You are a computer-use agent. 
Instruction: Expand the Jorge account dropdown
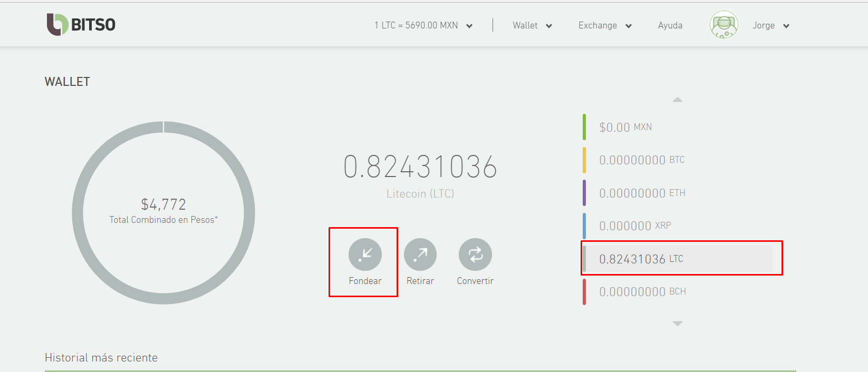click(x=771, y=25)
